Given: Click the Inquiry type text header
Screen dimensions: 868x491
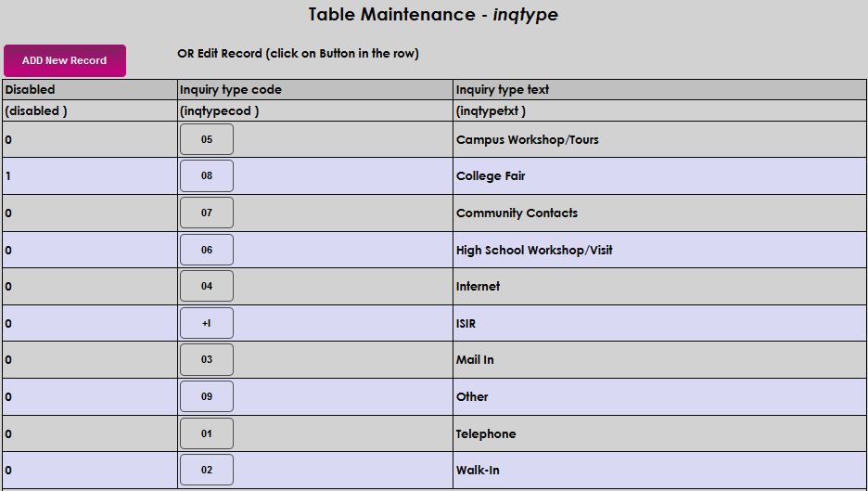Looking at the screenshot, I should (660, 90).
